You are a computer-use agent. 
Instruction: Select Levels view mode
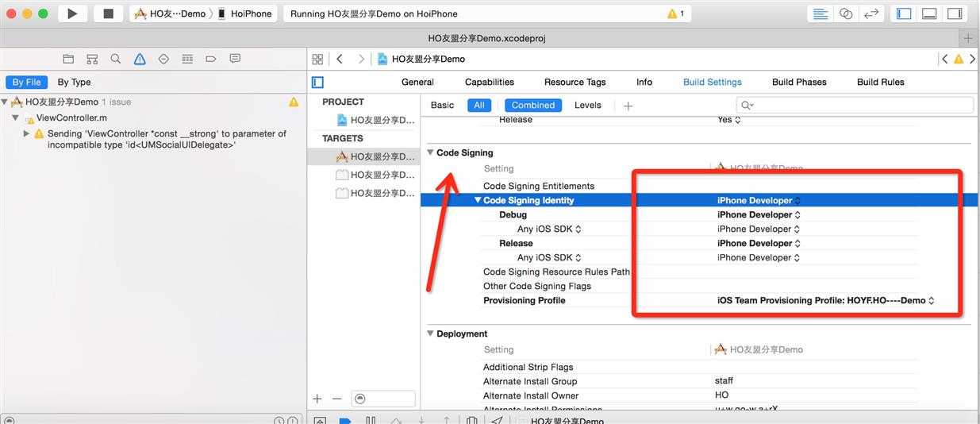pos(588,105)
